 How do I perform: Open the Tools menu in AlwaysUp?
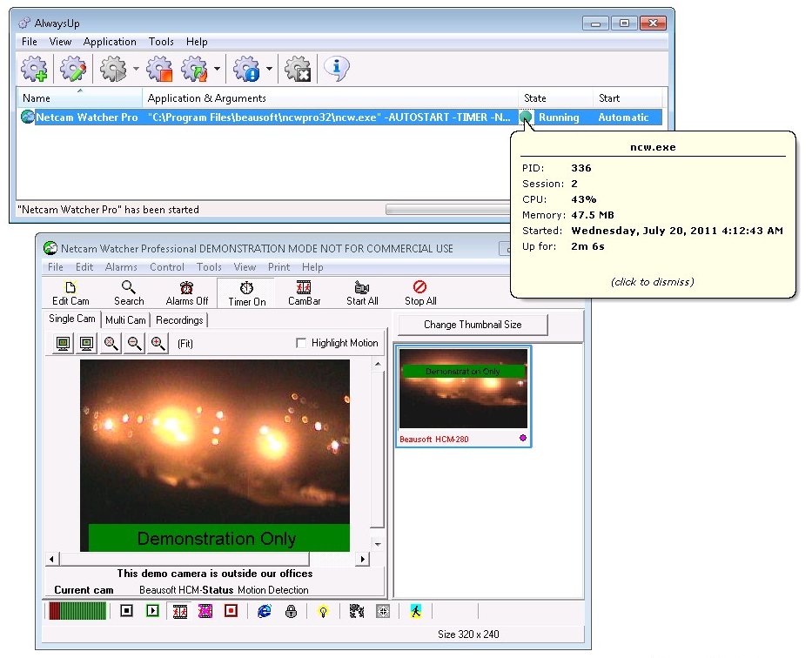click(161, 42)
